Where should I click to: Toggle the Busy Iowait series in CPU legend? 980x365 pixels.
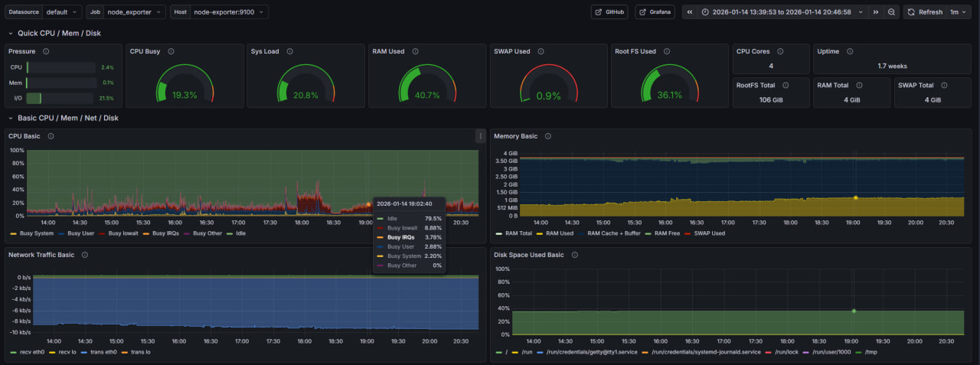pos(122,233)
